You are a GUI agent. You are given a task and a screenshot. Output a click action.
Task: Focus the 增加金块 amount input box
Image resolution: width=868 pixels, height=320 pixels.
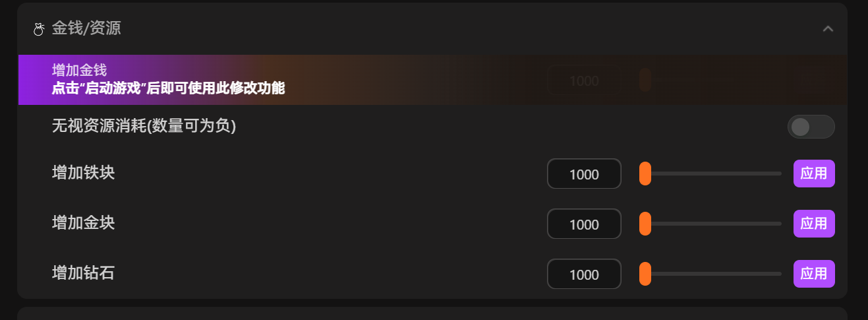coord(584,224)
